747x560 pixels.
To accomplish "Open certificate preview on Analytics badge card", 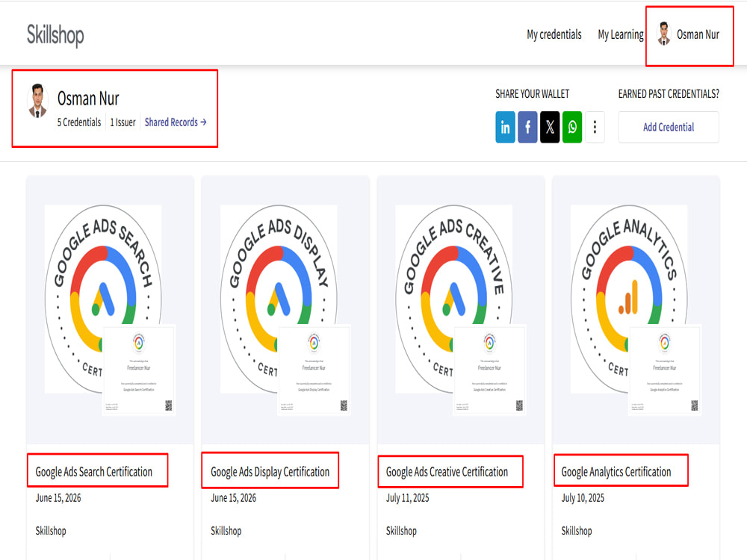I will click(665, 370).
